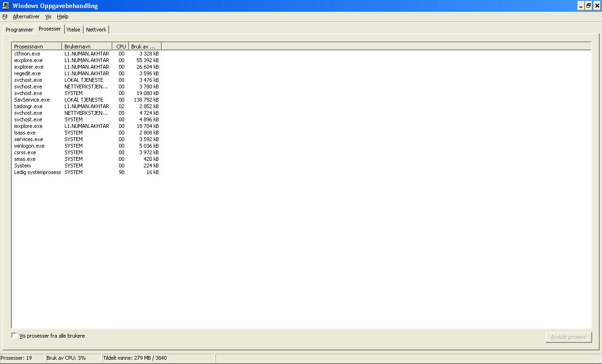Sort by Bruk av memory column header
The image size is (602, 364).
pyautogui.click(x=145, y=47)
